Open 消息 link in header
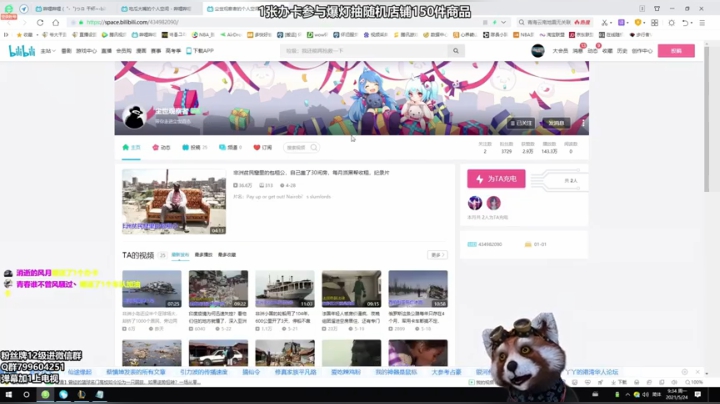720x404 pixels. click(x=577, y=51)
